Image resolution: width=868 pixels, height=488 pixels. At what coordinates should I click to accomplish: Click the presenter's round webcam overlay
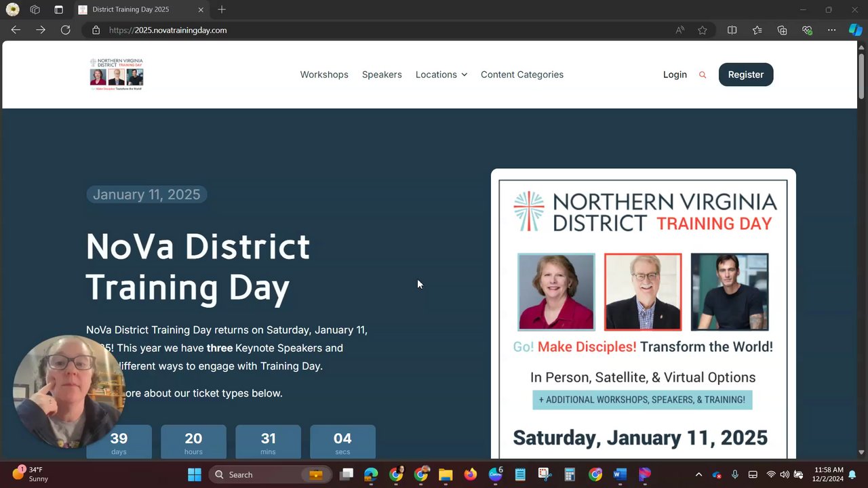point(68,391)
